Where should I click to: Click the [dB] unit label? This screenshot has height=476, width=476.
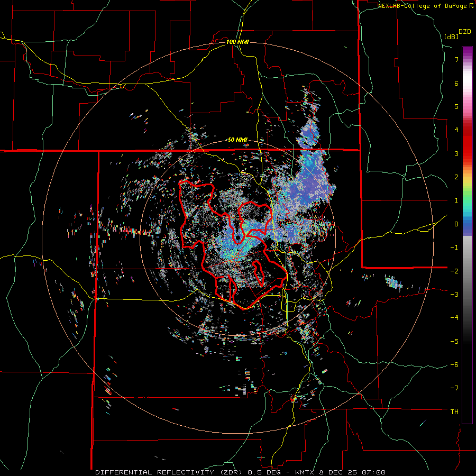(451, 36)
